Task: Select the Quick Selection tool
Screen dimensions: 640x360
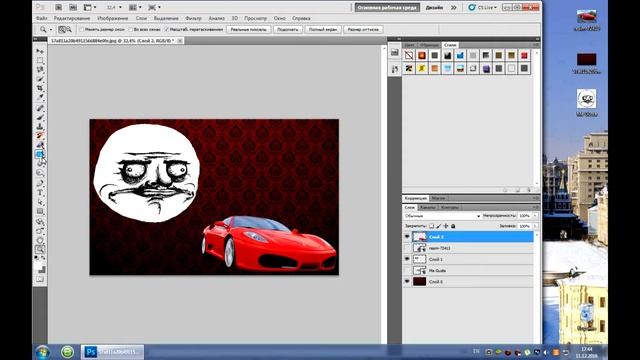Action: (40, 79)
